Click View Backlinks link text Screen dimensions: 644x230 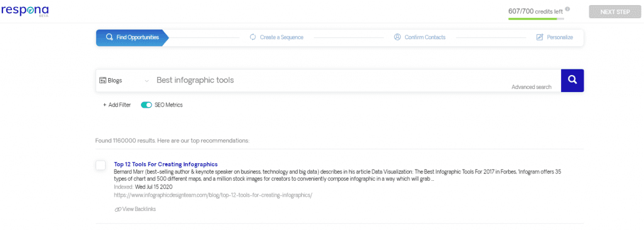[139, 209]
